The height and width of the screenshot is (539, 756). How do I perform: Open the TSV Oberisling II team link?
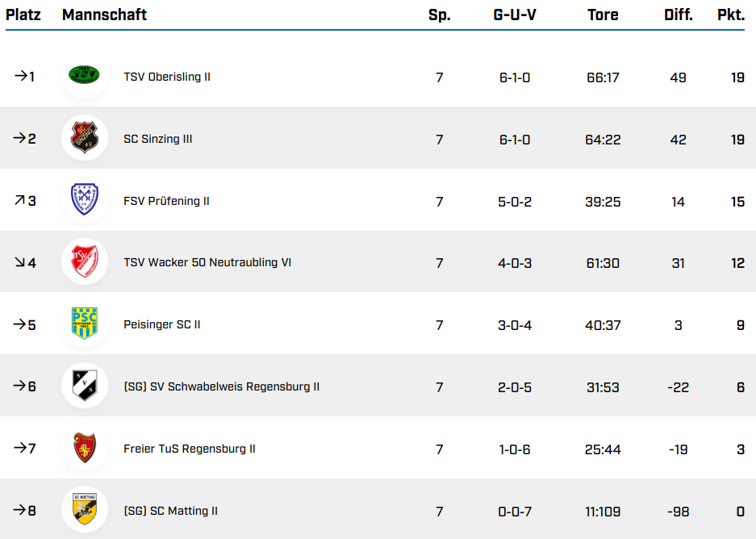(167, 77)
